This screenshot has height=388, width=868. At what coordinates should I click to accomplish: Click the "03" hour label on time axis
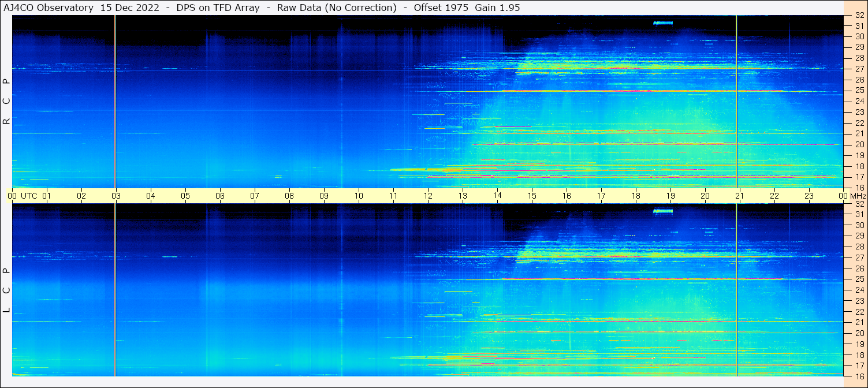(x=116, y=196)
